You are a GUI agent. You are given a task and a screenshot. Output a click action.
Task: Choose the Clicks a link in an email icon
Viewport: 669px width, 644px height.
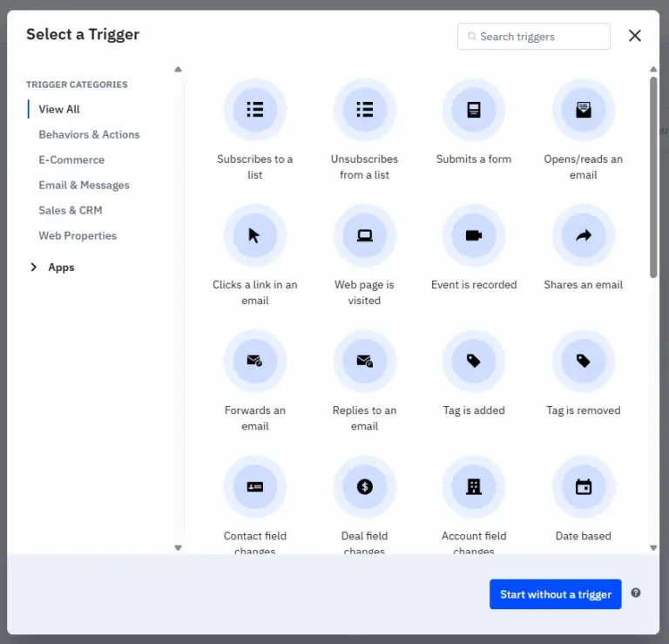254,235
